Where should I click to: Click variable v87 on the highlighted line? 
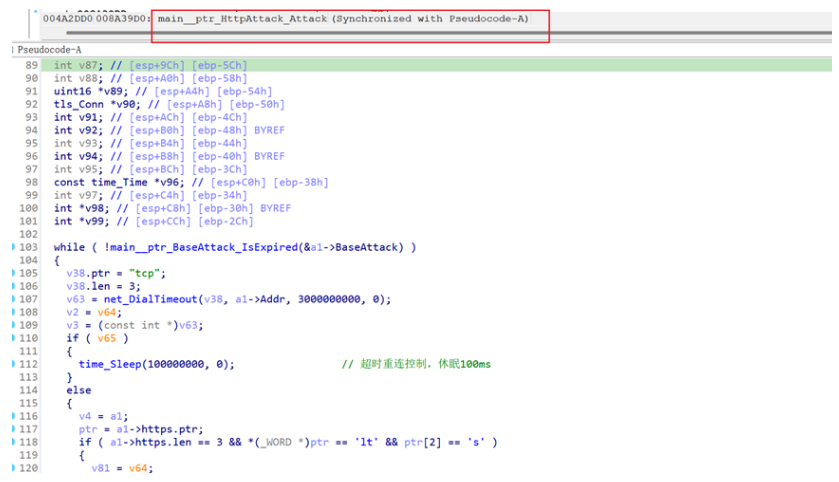pos(88,65)
